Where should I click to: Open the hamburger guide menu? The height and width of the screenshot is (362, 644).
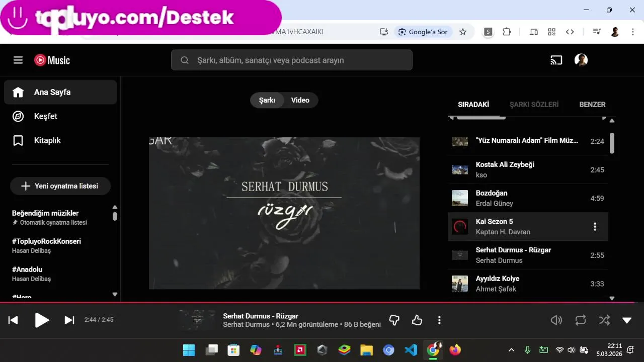pyautogui.click(x=18, y=60)
